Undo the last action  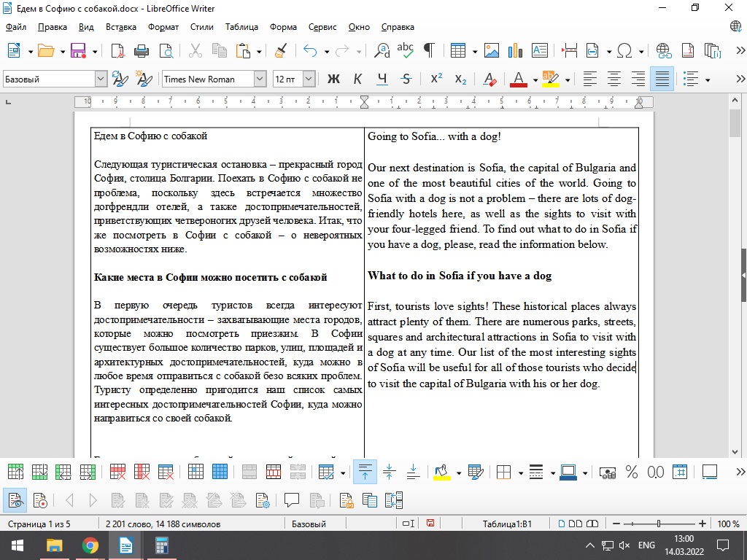click(310, 50)
